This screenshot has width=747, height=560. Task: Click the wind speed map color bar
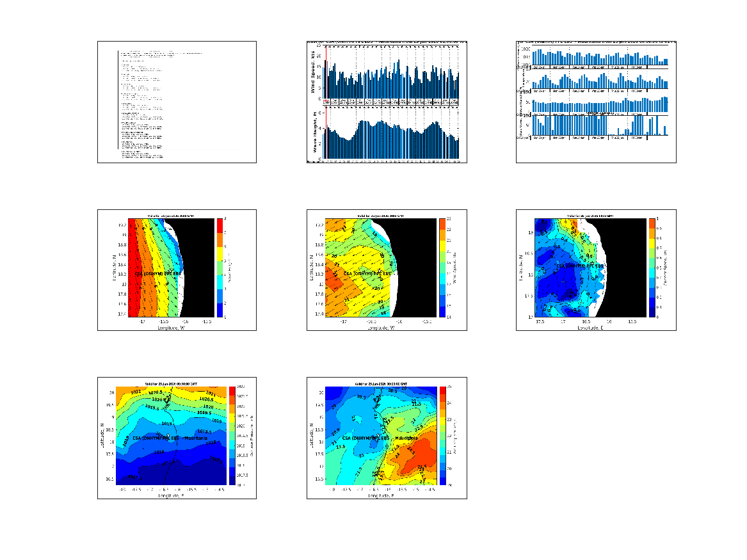pyautogui.click(x=442, y=268)
